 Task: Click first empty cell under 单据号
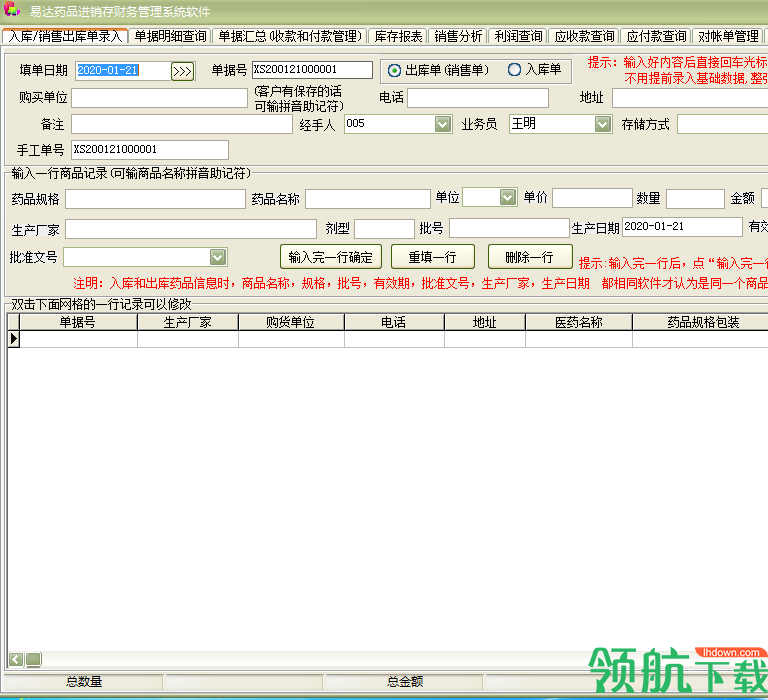click(x=78, y=339)
